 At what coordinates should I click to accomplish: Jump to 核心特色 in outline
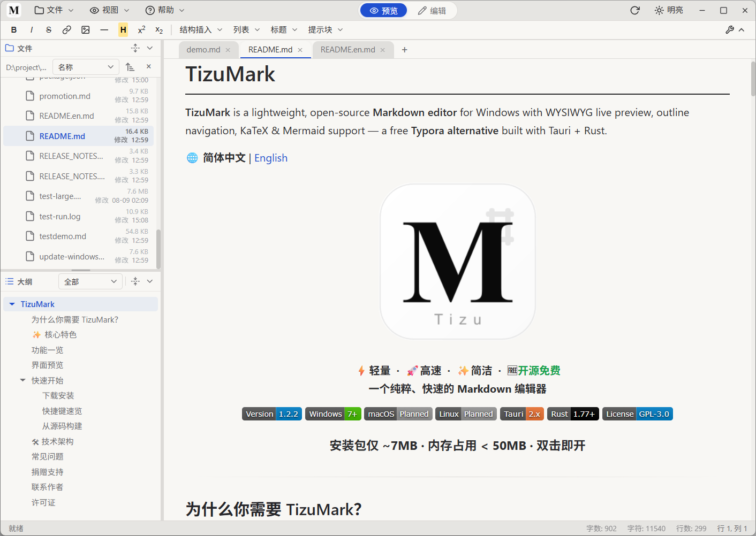click(x=55, y=334)
